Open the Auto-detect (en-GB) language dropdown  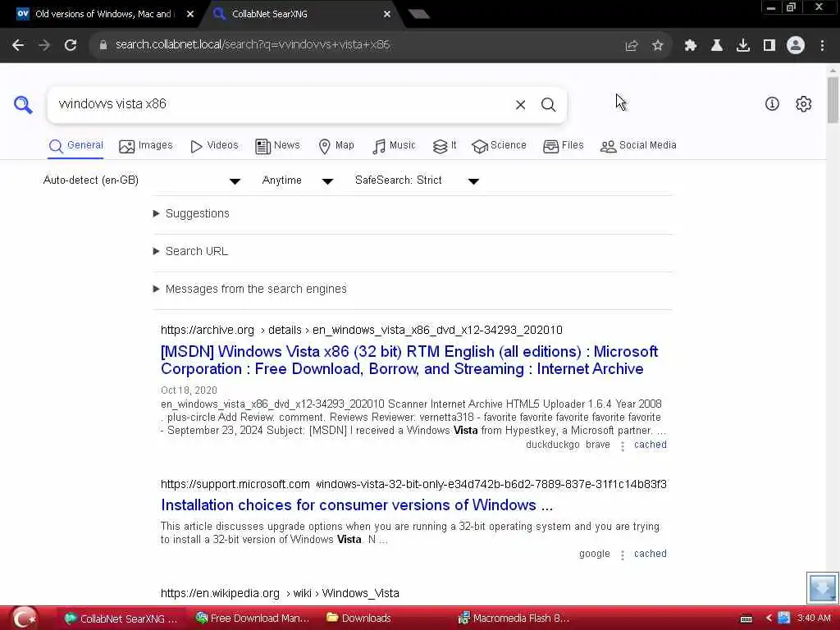coord(142,180)
